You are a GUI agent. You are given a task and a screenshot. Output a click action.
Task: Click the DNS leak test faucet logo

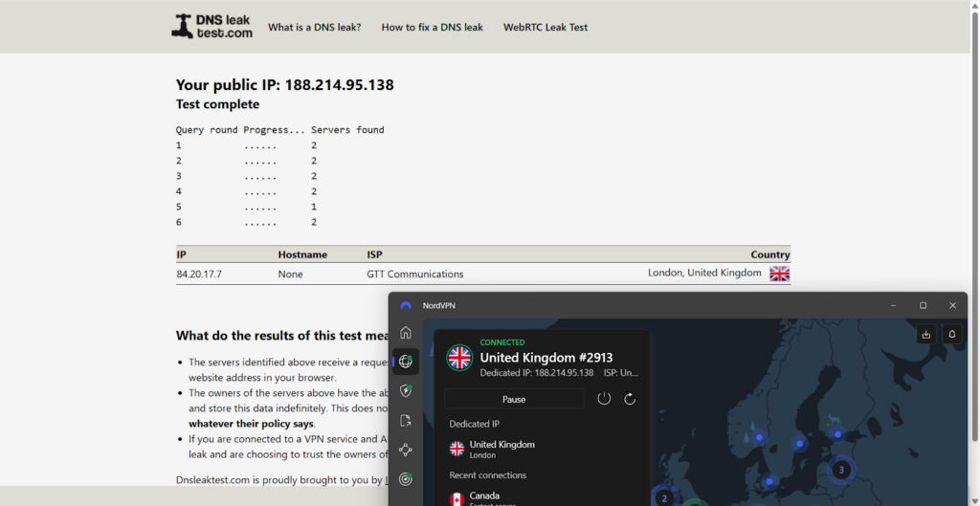click(x=212, y=26)
